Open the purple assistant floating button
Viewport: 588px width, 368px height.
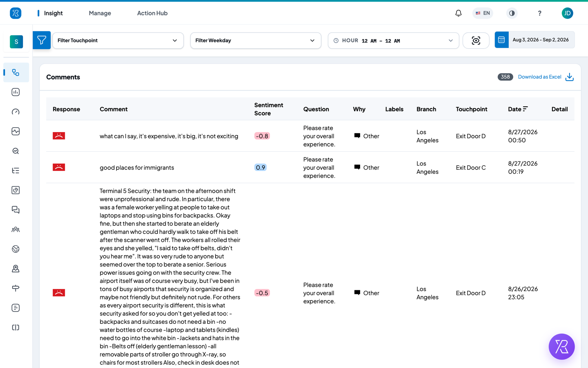click(561, 347)
